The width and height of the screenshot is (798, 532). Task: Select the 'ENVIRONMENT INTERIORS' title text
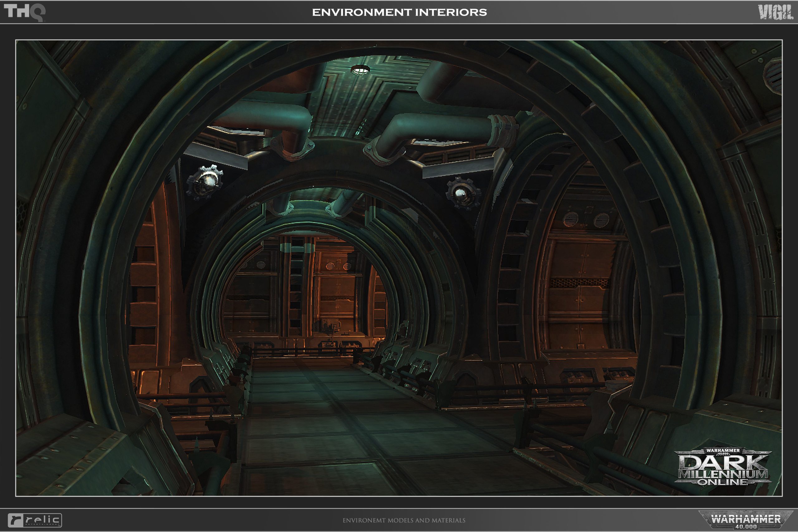(x=399, y=12)
